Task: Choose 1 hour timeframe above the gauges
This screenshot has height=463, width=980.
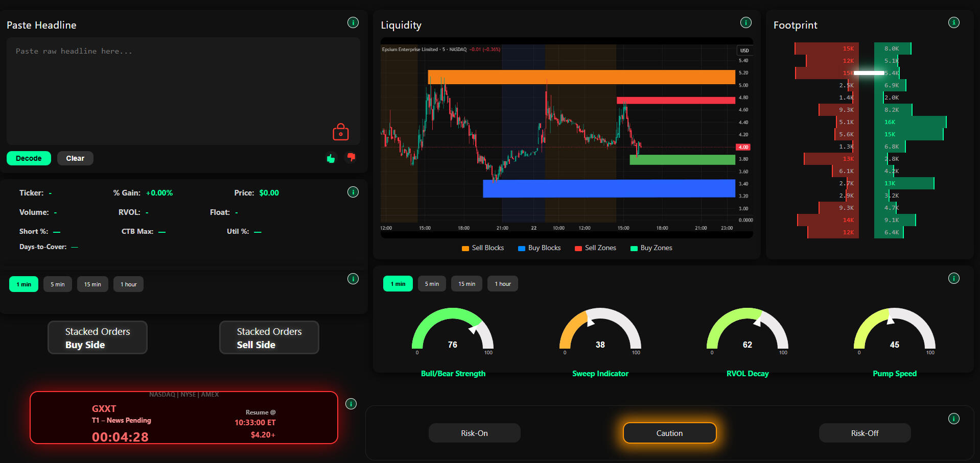Action: (502, 284)
